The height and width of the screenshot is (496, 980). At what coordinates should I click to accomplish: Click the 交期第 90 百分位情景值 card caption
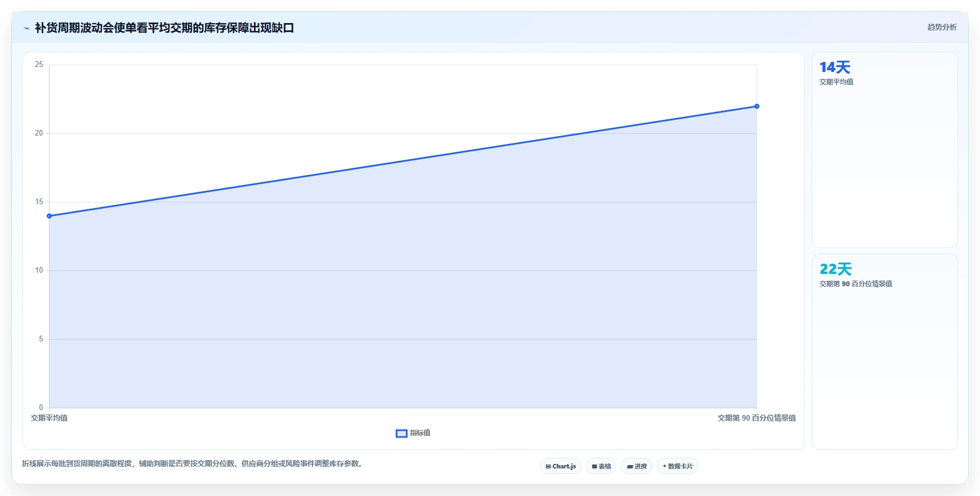[x=856, y=284]
